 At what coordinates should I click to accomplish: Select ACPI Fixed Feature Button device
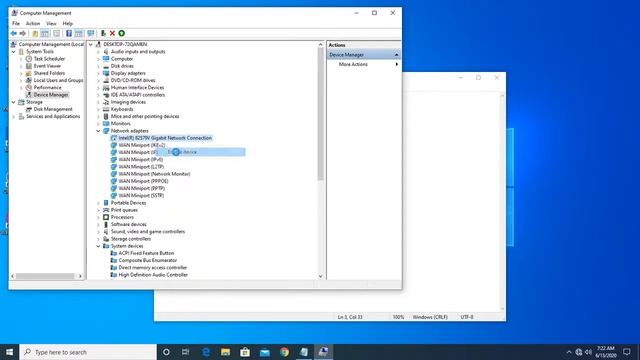(146, 253)
